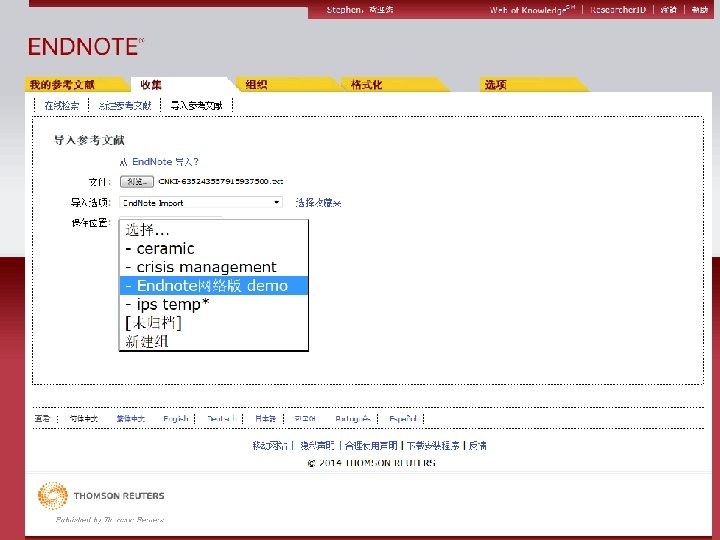Viewport: 720px width, 540px height.
Task: Switch language to English
Action: pos(176,419)
